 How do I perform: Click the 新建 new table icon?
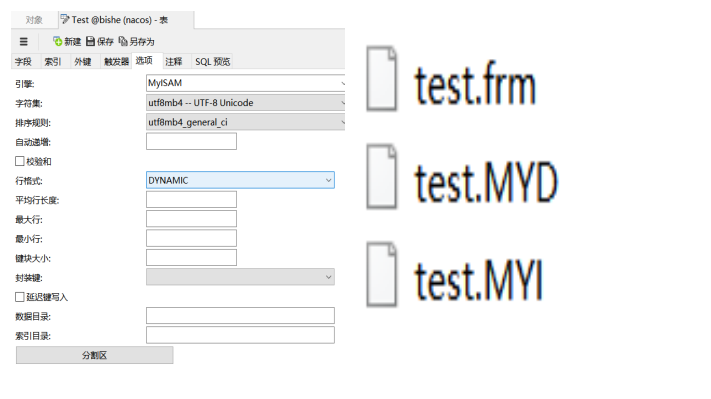pyautogui.click(x=58, y=41)
